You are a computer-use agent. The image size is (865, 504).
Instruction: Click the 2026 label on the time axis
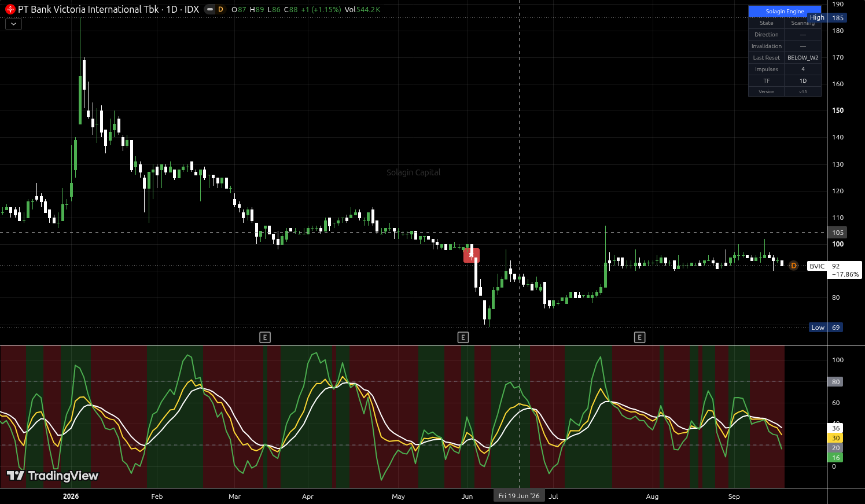(71, 496)
